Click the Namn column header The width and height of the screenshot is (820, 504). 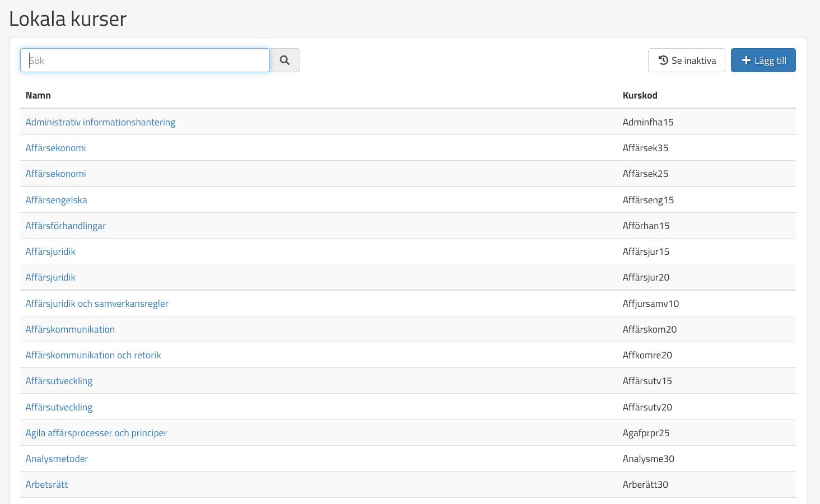(x=38, y=95)
